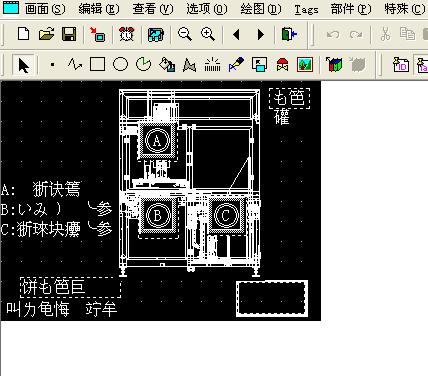428x376 pixels.
Task: Zoom in with the plus magnifier
Action: 208,34
